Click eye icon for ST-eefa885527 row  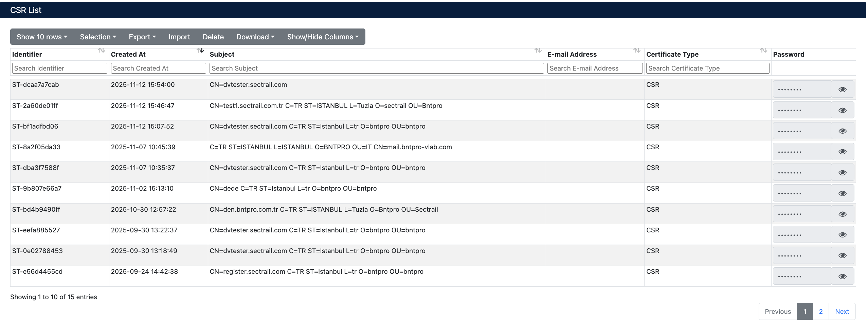[x=842, y=235]
